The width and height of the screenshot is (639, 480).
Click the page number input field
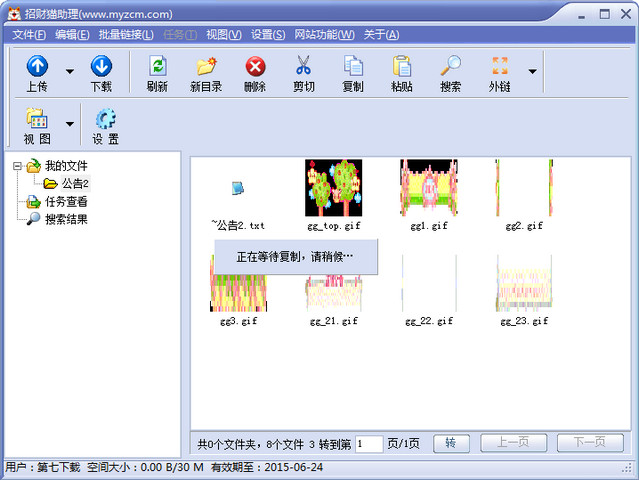click(x=369, y=443)
